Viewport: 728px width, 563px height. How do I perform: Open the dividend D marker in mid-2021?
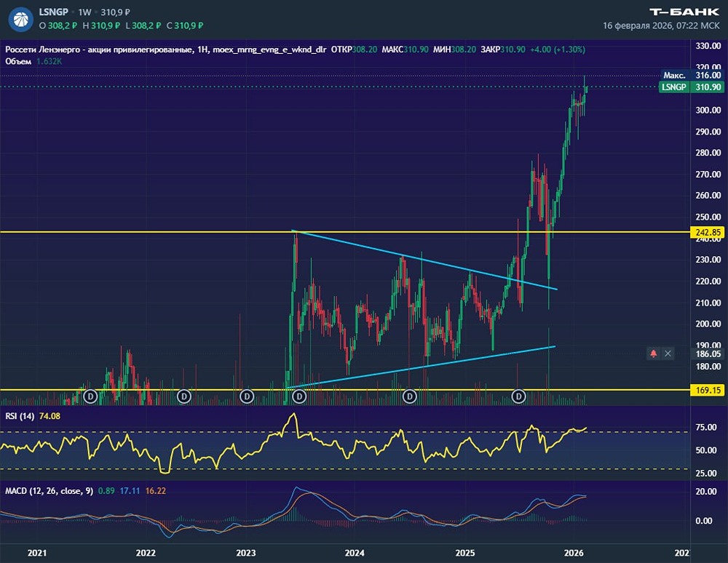[x=90, y=396]
